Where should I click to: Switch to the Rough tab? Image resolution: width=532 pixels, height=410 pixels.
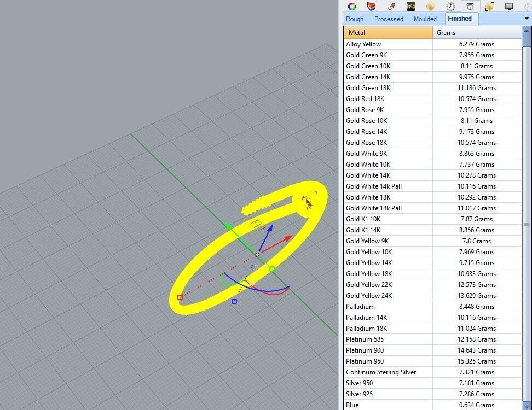coord(355,19)
